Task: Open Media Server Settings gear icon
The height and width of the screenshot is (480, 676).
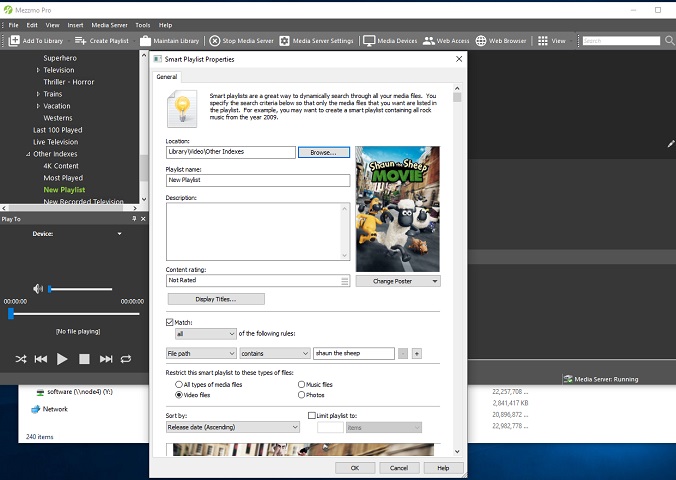Action: pyautogui.click(x=284, y=41)
